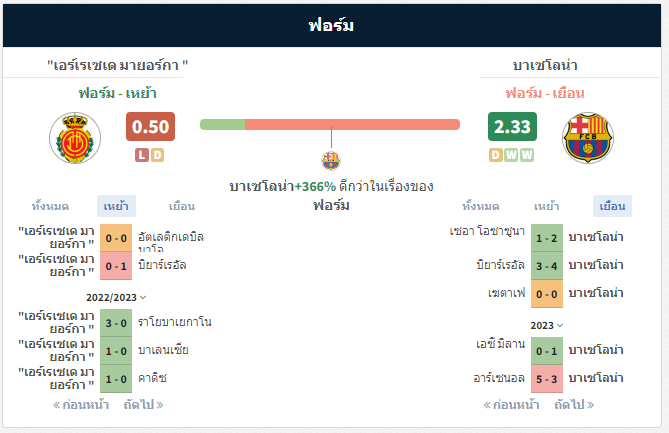Click Barcelona's last green W badge
The width and height of the screenshot is (669, 433).
tap(527, 155)
